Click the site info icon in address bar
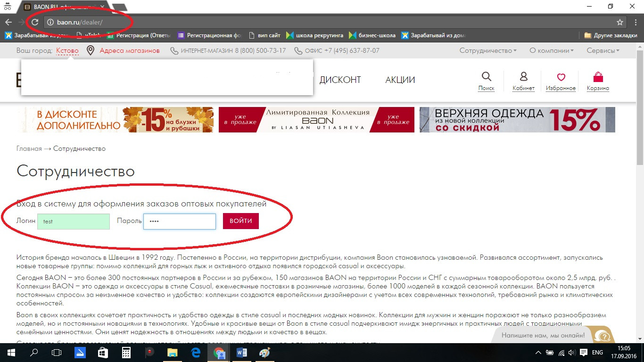644x362 pixels. coord(51,22)
